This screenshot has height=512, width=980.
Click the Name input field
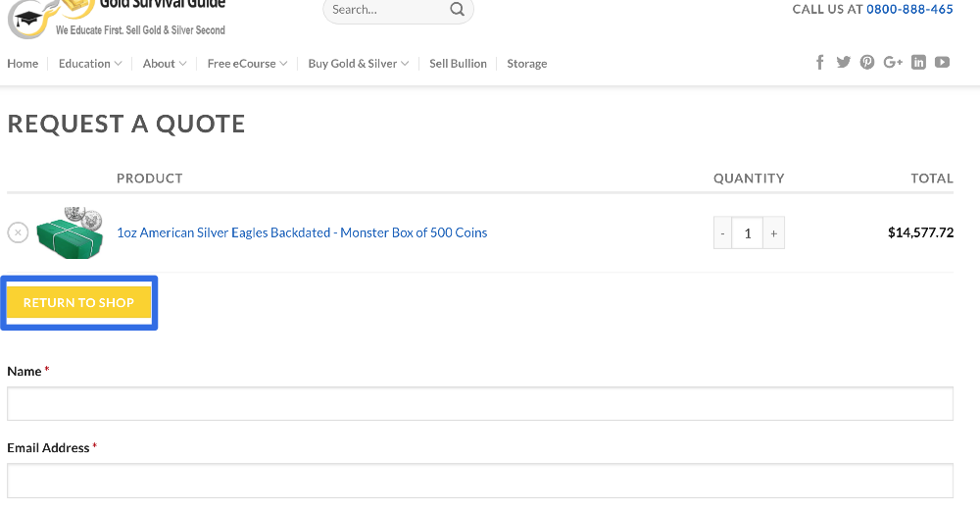[x=480, y=404]
